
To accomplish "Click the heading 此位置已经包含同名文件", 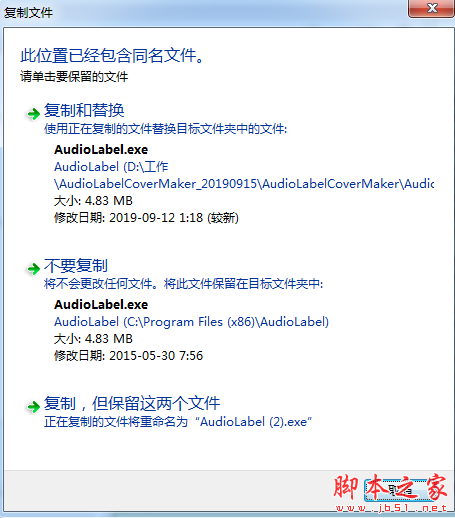I will click(112, 56).
